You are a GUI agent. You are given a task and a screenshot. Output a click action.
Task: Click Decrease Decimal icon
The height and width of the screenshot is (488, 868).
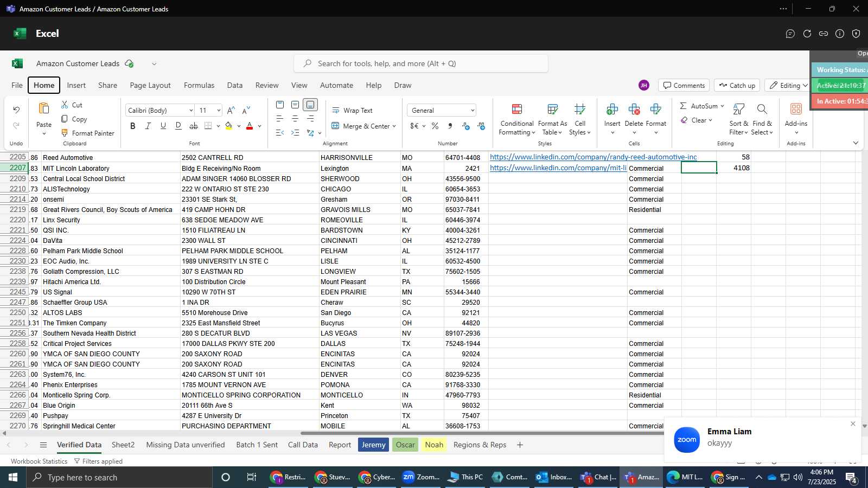coord(481,126)
